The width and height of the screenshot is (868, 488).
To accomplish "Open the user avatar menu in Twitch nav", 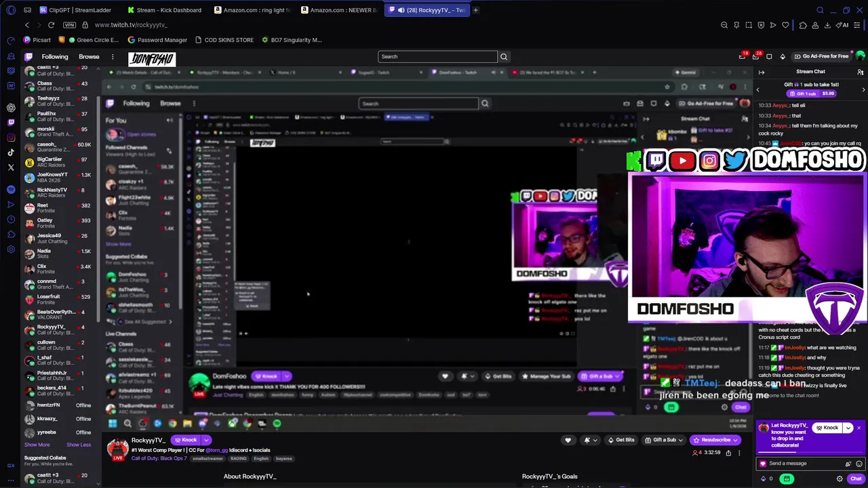I will pyautogui.click(x=861, y=56).
